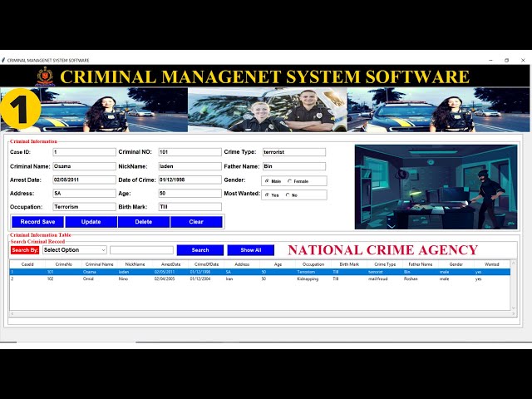The height and width of the screenshot is (399, 532).
Task: Focus the Crime Type input field
Action: [294, 152]
